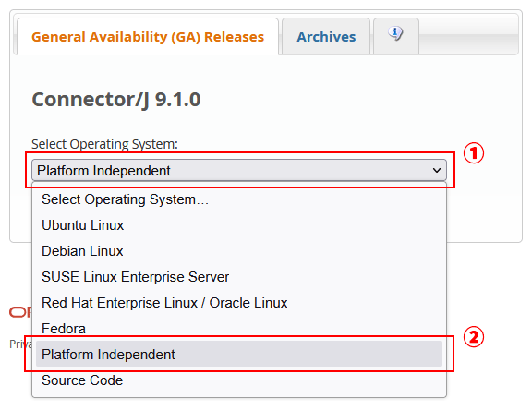Click the 'Select Operating System:' label
The width and height of the screenshot is (532, 410).
click(104, 144)
